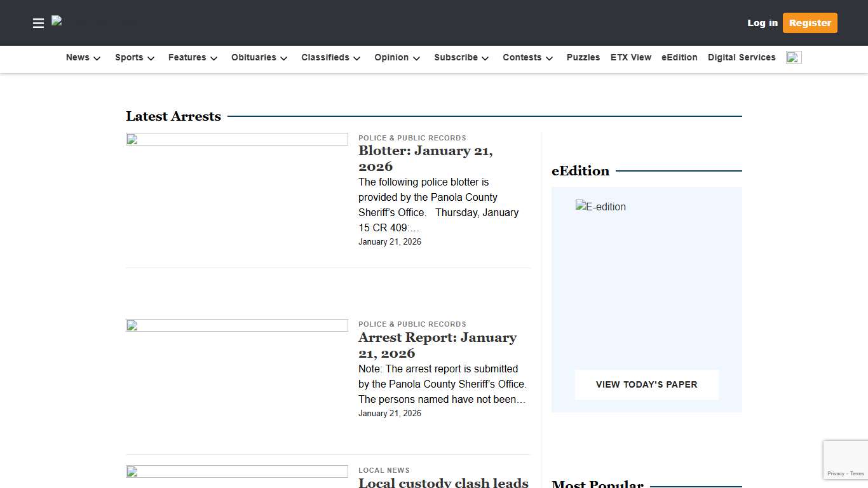Screen dimensions: 868x488
Task: Expand the News dropdown menu
Action: 83,58
